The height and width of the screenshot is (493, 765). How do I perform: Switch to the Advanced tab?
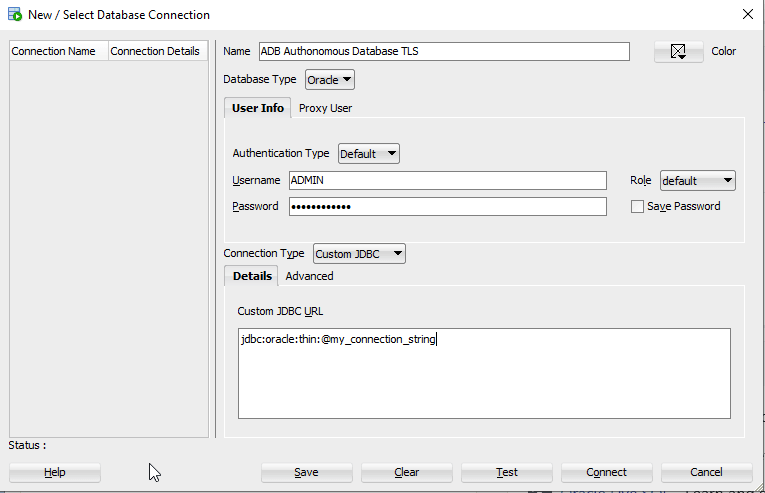click(x=309, y=276)
